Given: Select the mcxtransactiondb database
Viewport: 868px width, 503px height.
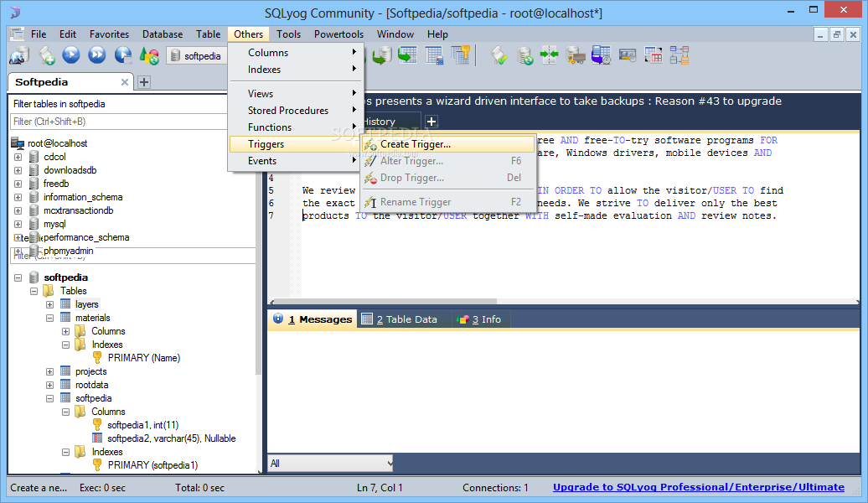Looking at the screenshot, I should coord(79,210).
